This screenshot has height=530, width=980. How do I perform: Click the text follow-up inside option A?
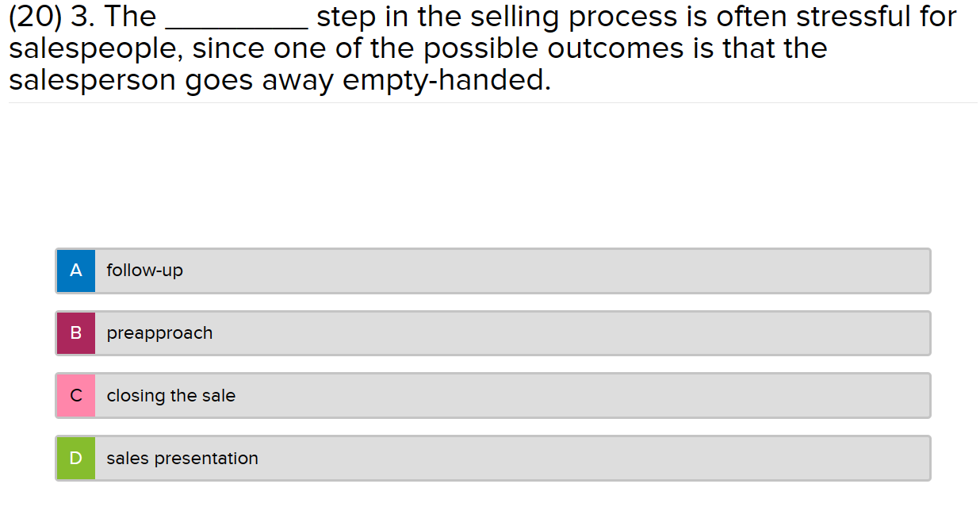pos(144,271)
